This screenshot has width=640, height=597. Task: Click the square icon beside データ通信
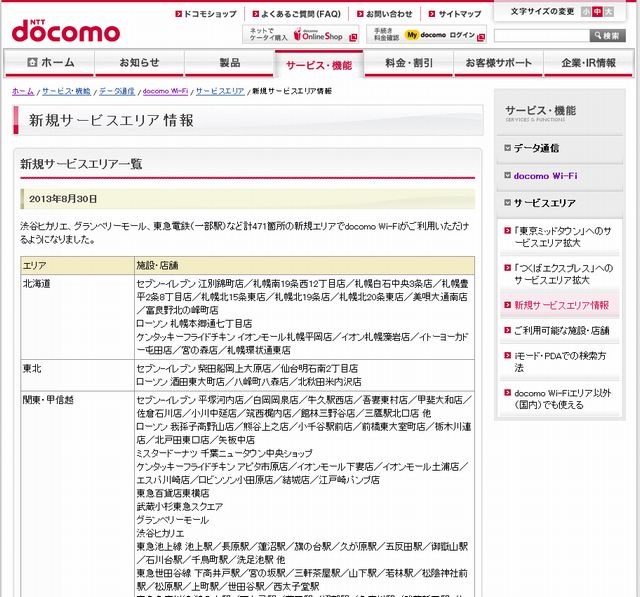pyautogui.click(x=507, y=148)
